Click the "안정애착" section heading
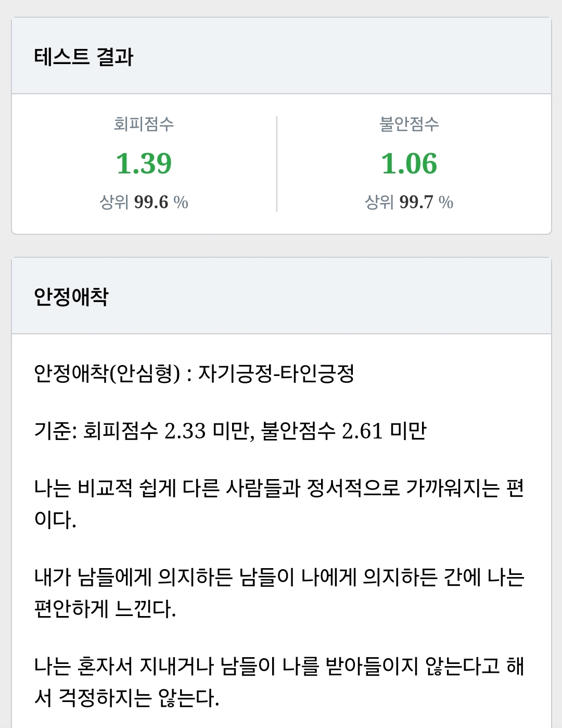Image resolution: width=562 pixels, height=728 pixels. 71,297
